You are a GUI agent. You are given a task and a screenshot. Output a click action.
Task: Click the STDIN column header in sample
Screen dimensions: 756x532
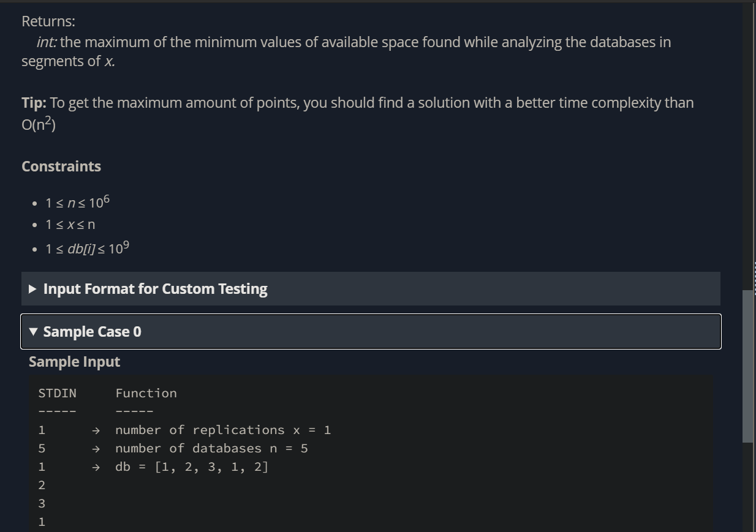pyautogui.click(x=57, y=394)
